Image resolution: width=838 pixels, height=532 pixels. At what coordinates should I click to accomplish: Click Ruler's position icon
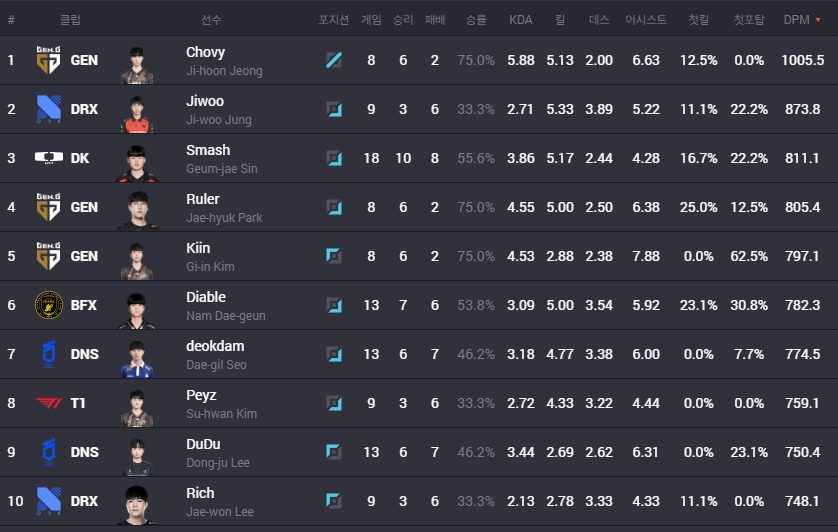tap(334, 207)
